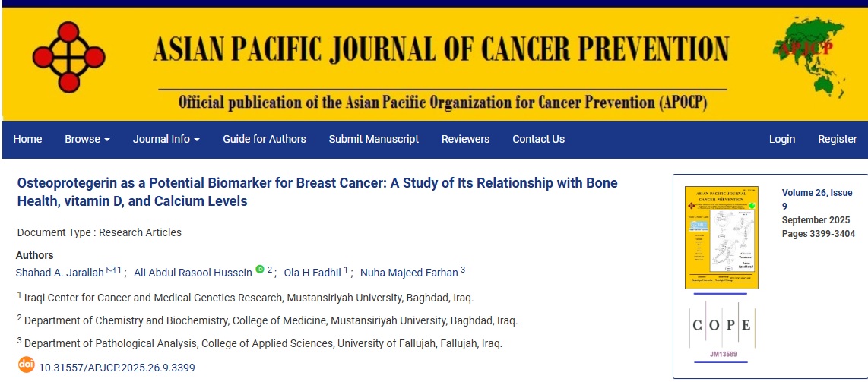Image resolution: width=868 pixels, height=382 pixels.
Task: Select the Reviewers menu item
Action: 466,139
